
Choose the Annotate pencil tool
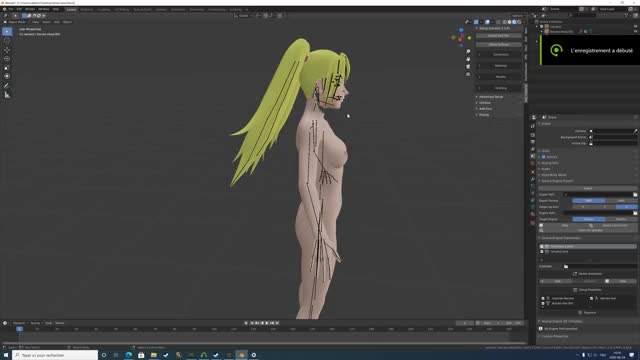[7, 86]
